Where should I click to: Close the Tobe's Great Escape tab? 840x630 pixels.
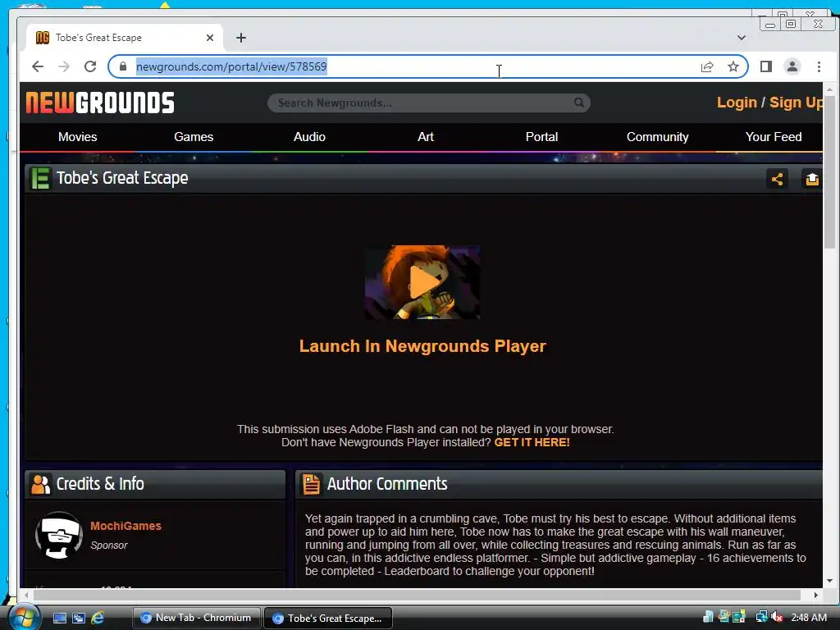210,38
